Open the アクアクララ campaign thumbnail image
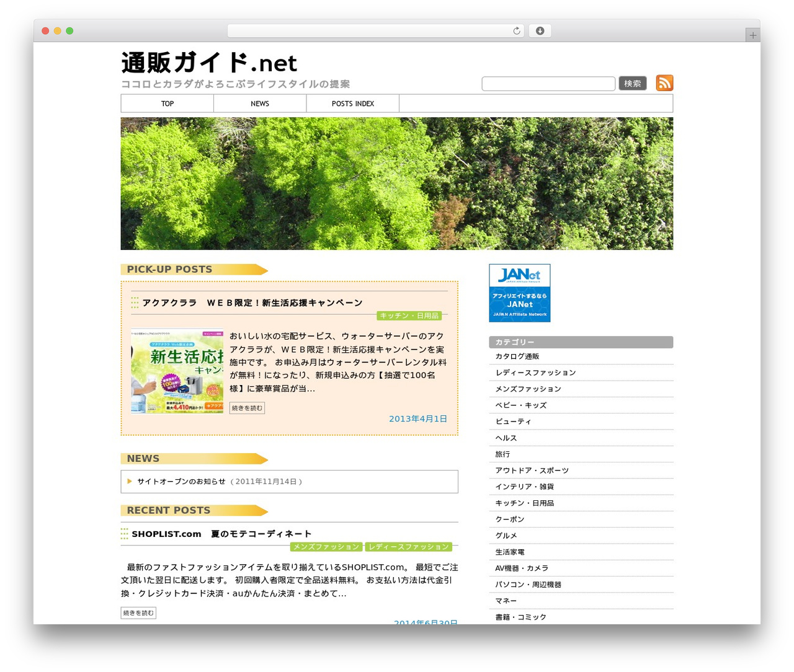Screen dimensions: 794x672 click(x=177, y=371)
